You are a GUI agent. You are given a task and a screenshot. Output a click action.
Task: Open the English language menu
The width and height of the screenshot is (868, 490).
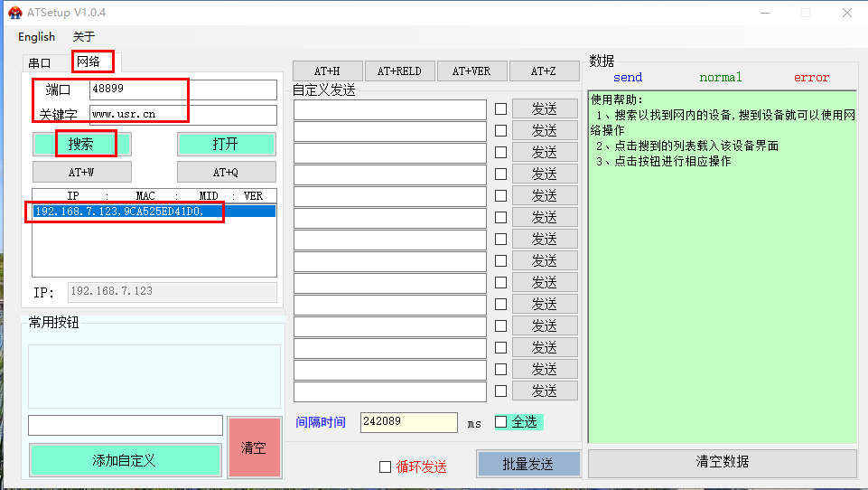[x=36, y=37]
